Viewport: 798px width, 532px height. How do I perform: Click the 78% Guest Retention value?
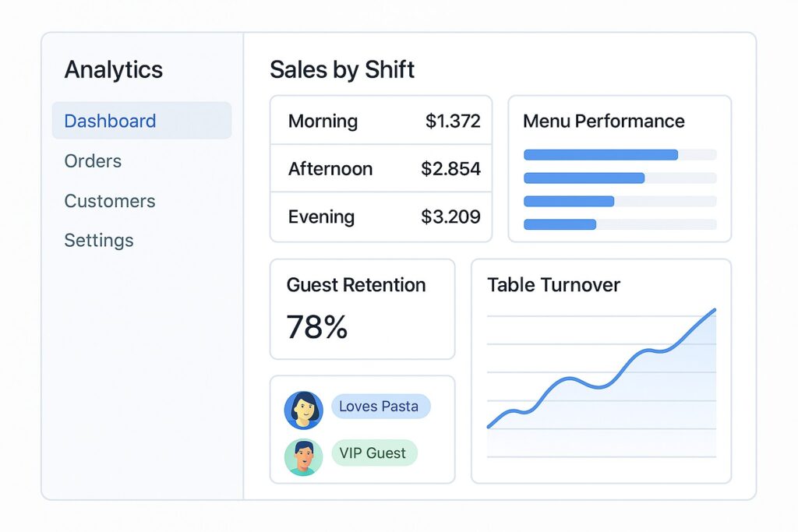click(316, 327)
